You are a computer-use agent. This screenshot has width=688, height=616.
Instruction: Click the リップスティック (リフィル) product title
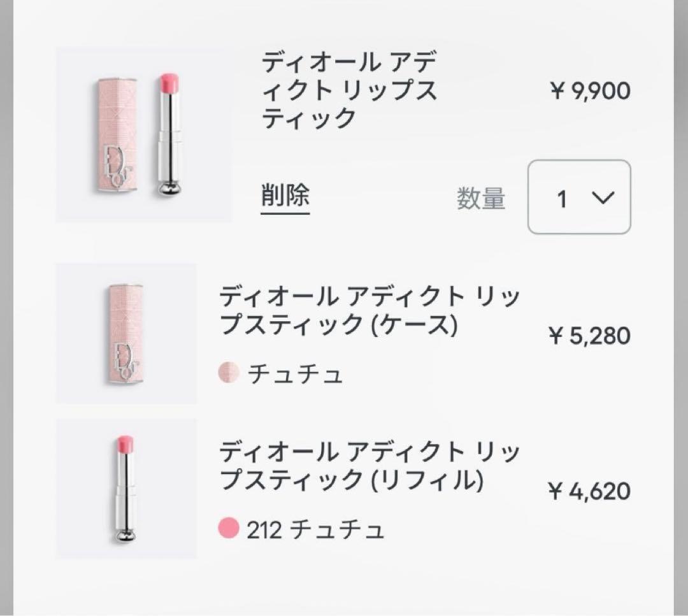coord(369,467)
